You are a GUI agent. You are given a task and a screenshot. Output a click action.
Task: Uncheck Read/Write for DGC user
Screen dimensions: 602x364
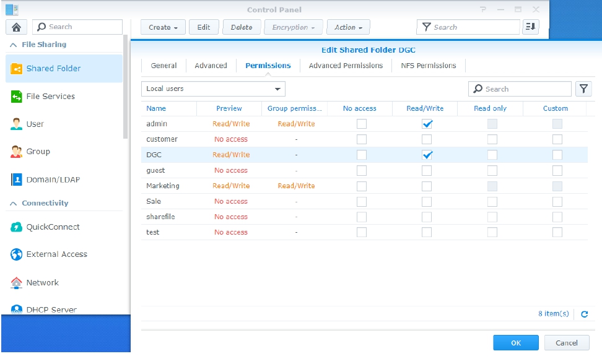427,155
